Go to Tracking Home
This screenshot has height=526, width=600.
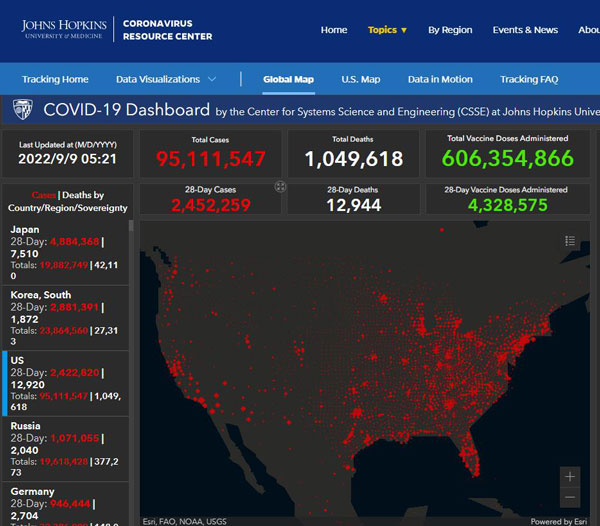click(x=55, y=79)
